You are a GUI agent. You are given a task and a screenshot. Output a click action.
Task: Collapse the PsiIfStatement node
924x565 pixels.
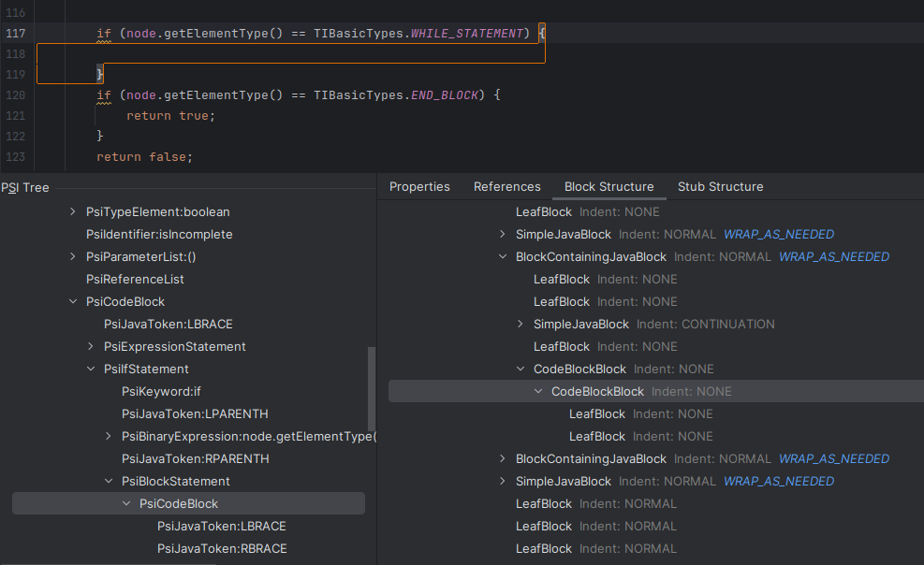tap(90, 369)
